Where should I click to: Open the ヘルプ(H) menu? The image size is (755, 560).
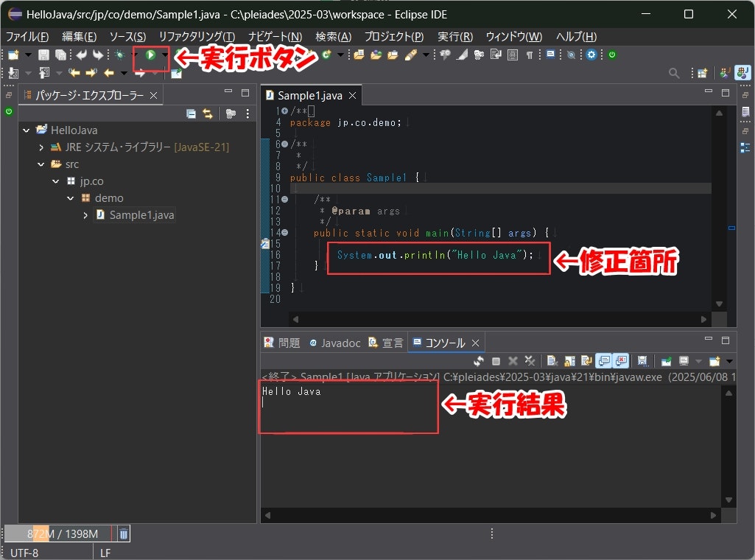[576, 37]
